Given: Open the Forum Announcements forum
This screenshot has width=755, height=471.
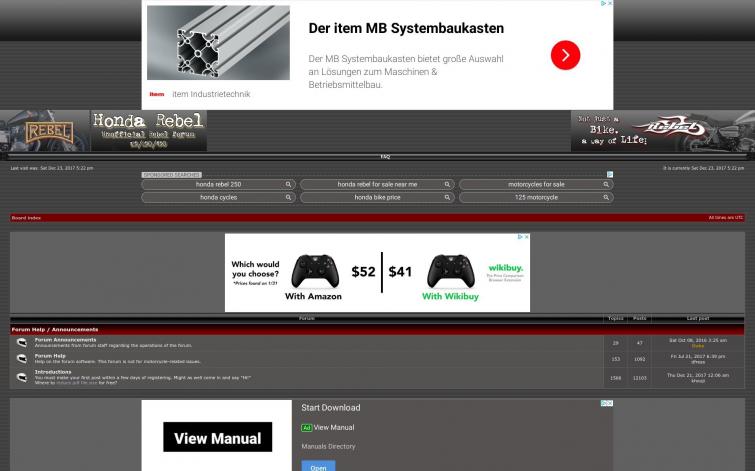Looking at the screenshot, I should pos(65,340).
